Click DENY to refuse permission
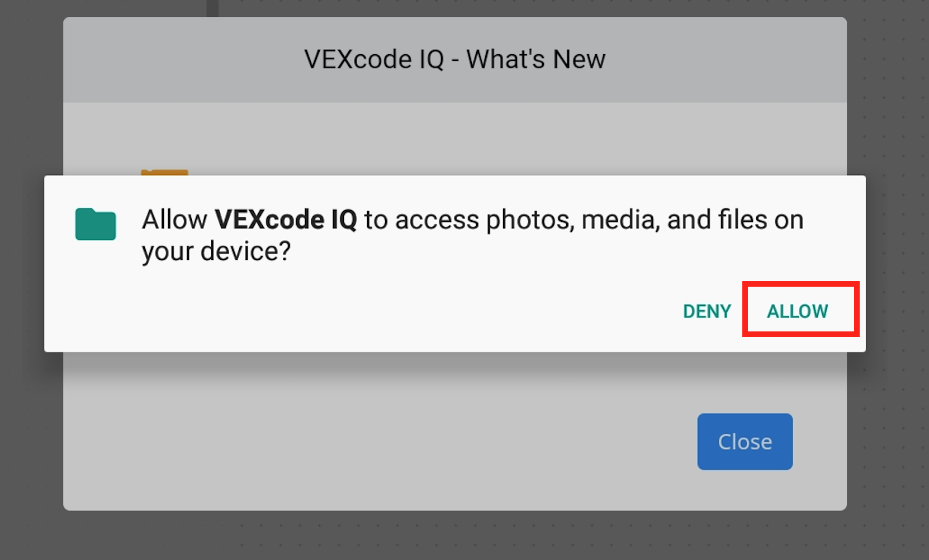 click(707, 311)
